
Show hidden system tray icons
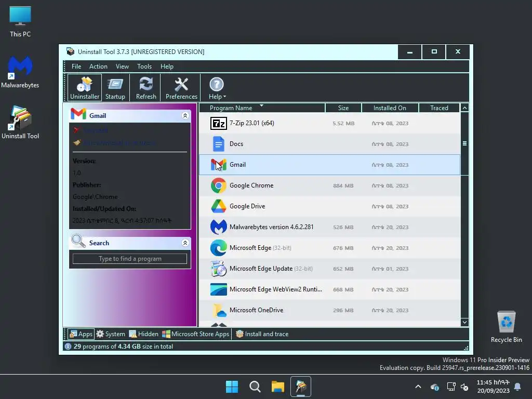point(418,387)
